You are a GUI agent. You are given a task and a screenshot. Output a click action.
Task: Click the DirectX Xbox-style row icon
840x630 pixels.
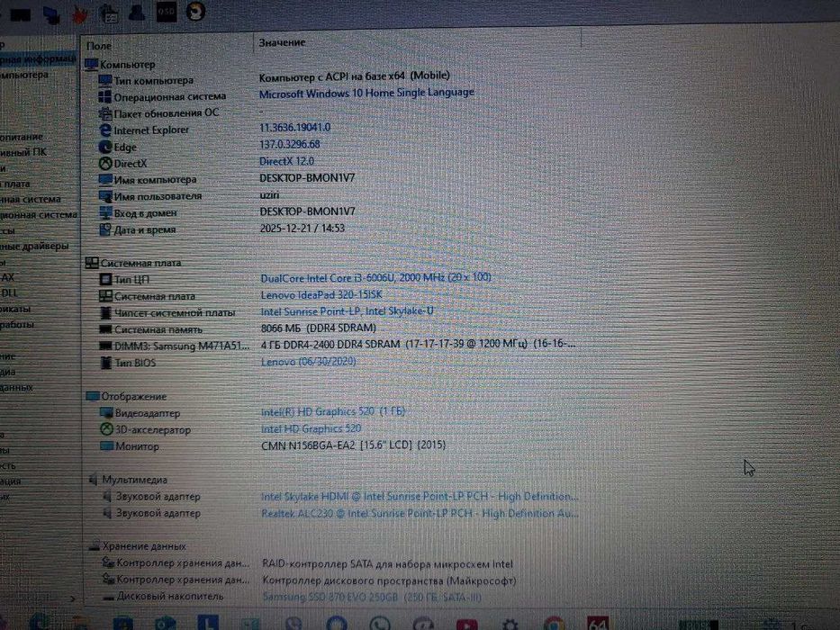[x=105, y=164]
